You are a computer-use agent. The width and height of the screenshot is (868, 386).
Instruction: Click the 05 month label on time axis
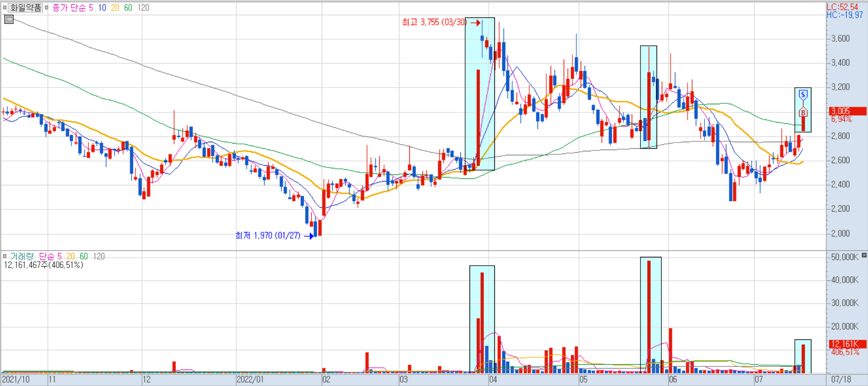coord(583,379)
